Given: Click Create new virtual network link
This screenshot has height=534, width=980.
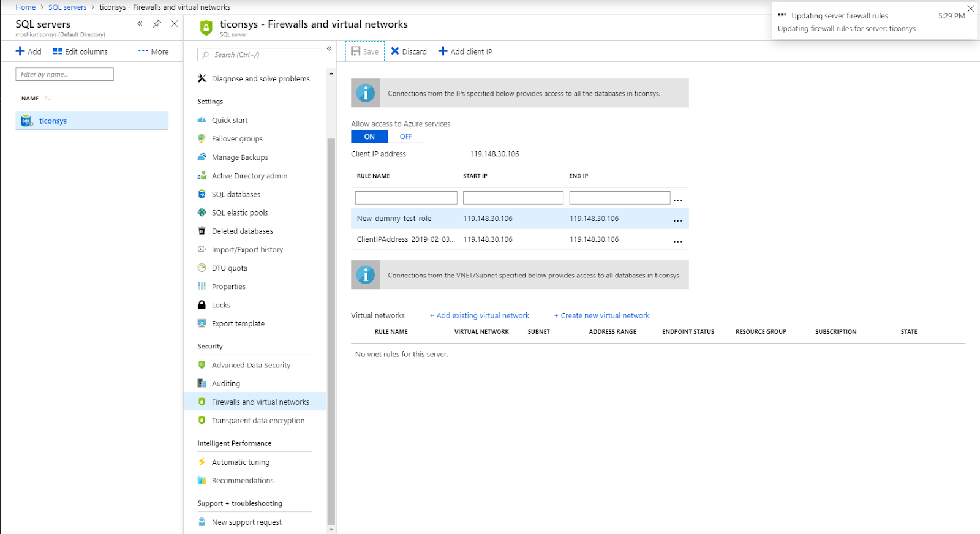Looking at the screenshot, I should [x=601, y=315].
